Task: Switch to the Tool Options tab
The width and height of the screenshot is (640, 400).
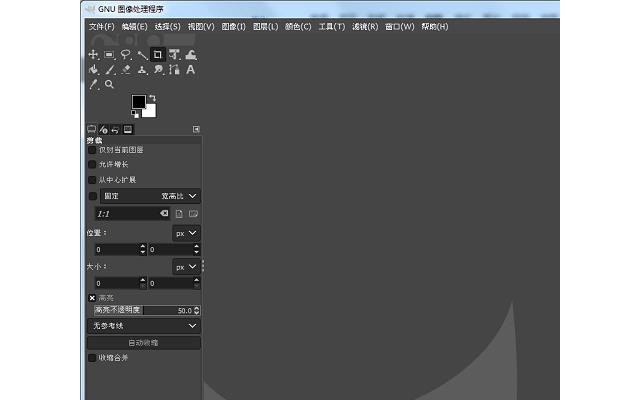Action: click(91, 129)
